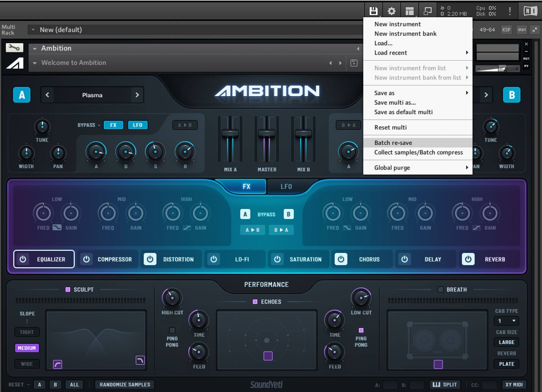Screen dimensions: 542x392
Task: Click previous sound arrow beside Plasma
Action: click(x=47, y=95)
